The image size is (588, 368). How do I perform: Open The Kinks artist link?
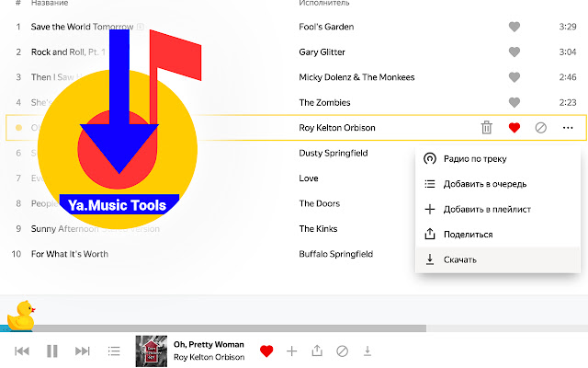[318, 228]
